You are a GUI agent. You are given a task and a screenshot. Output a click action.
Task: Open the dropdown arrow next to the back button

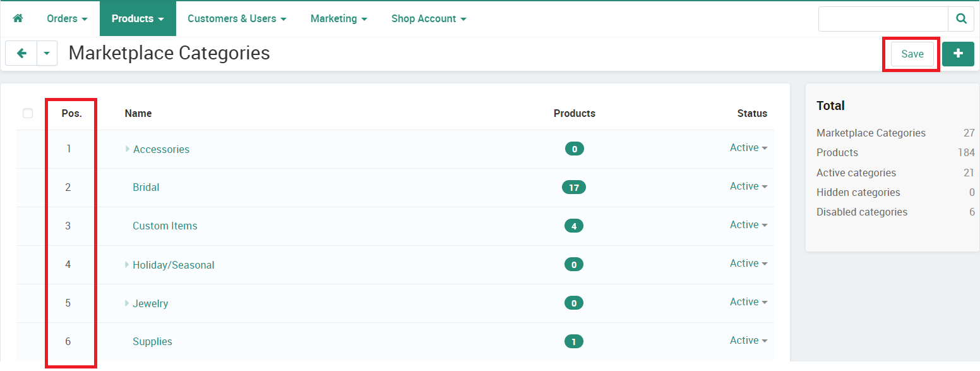pyautogui.click(x=47, y=53)
